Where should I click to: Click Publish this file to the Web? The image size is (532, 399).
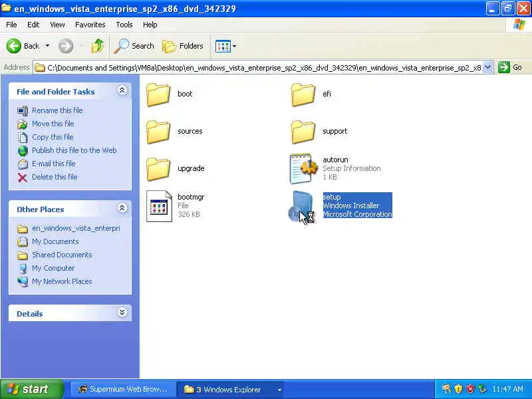(x=74, y=150)
